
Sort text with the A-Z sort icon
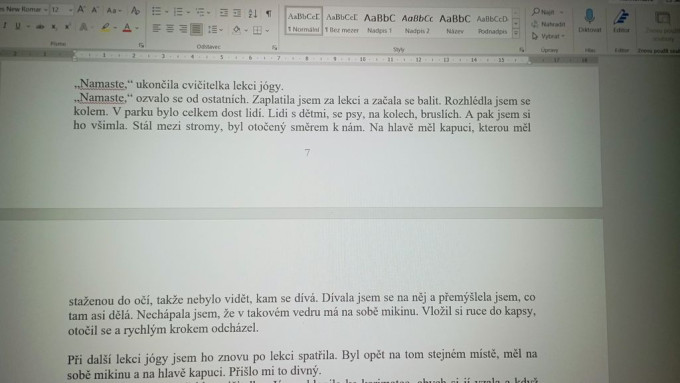tap(253, 13)
